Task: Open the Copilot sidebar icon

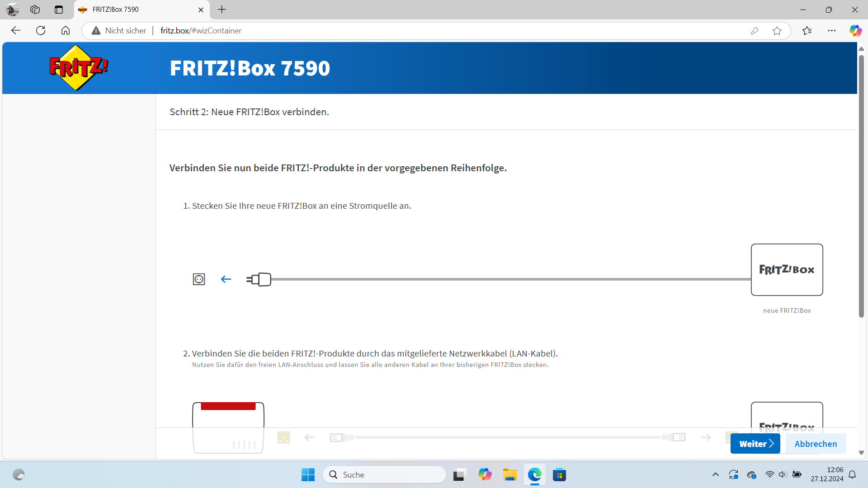Action: (855, 31)
